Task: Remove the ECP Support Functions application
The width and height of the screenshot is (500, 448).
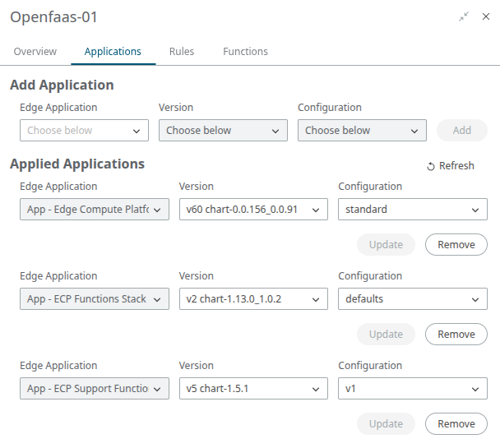Action: pos(456,424)
